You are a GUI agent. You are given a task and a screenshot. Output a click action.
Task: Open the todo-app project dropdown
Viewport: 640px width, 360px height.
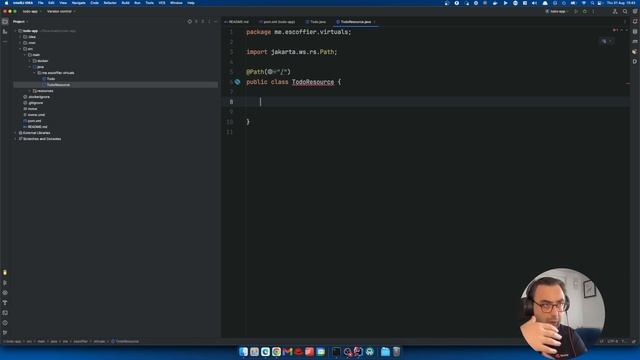pos(32,11)
